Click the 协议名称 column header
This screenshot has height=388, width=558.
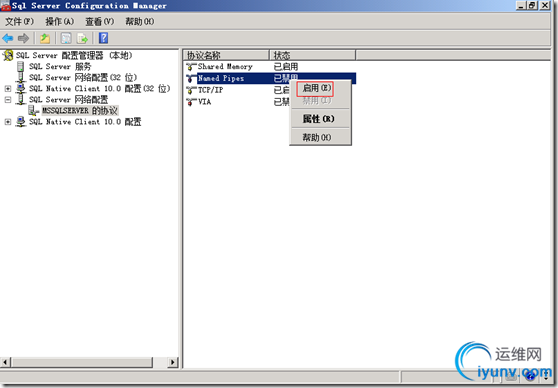226,55
